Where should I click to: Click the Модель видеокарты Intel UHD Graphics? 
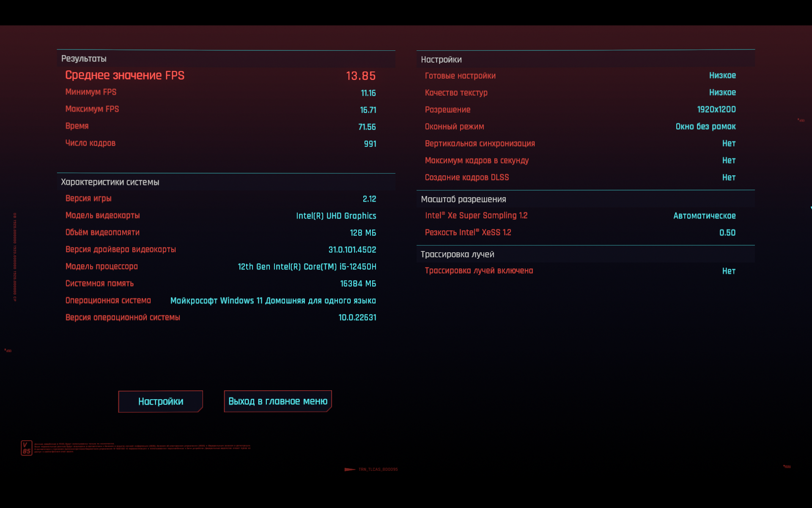pyautogui.click(x=336, y=216)
